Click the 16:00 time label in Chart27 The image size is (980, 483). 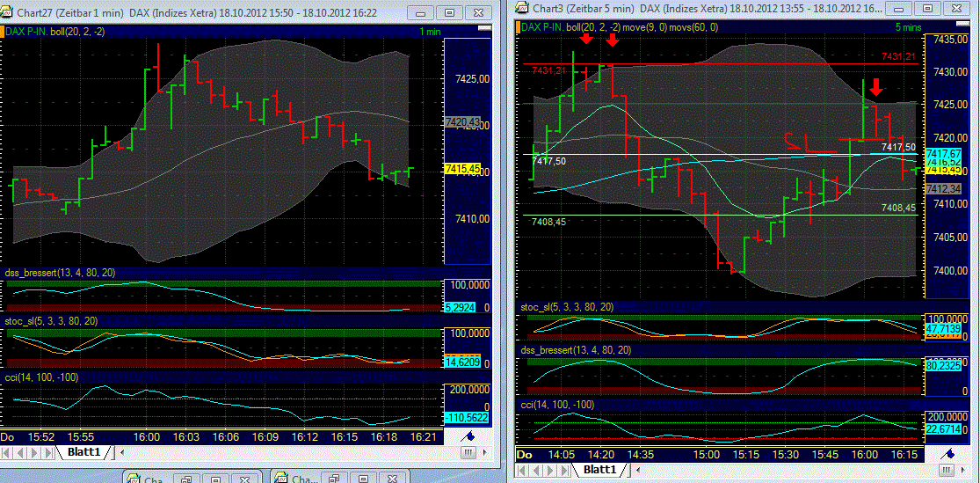pyautogui.click(x=149, y=437)
